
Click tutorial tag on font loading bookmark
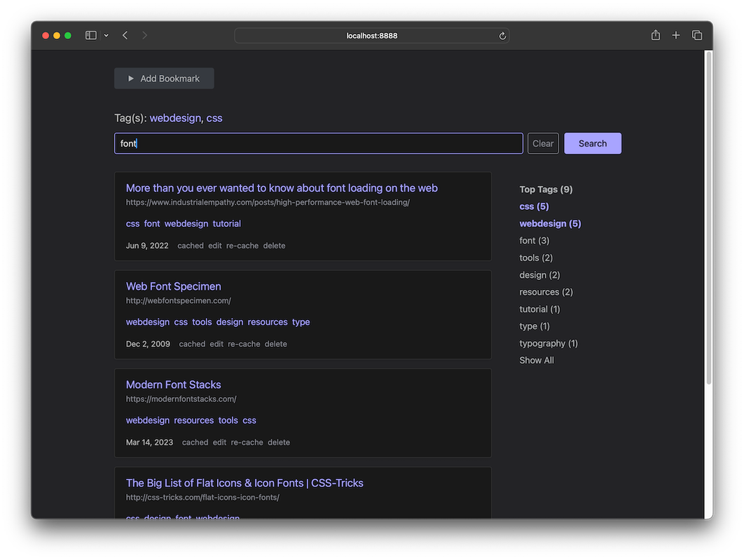tap(226, 224)
